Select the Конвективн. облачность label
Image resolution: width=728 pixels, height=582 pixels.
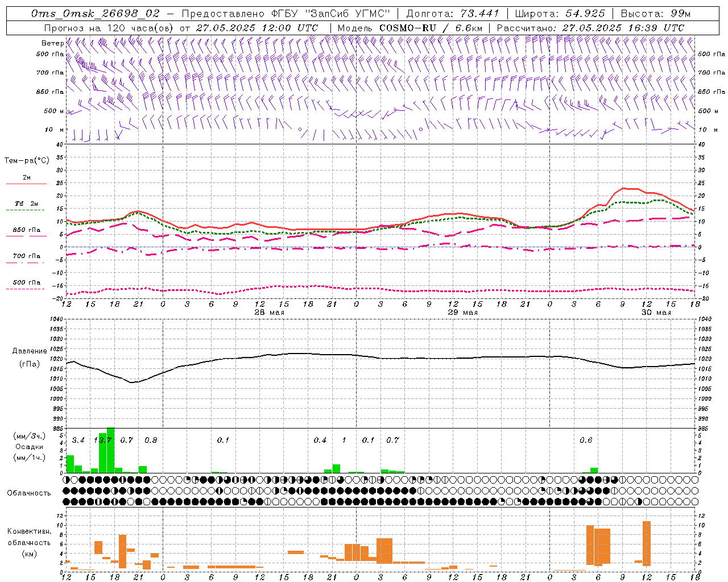click(29, 537)
